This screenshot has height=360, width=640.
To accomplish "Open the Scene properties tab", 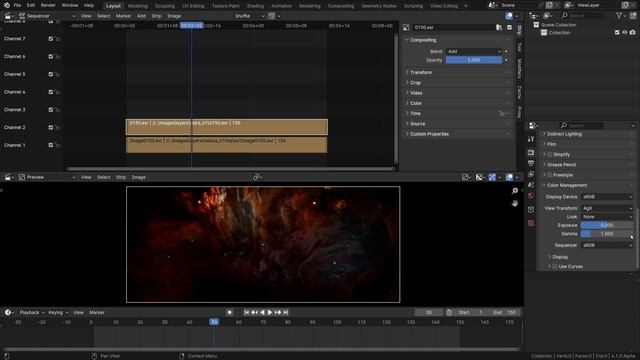I will (531, 185).
